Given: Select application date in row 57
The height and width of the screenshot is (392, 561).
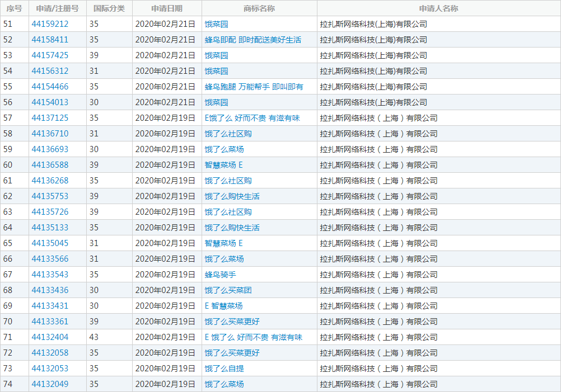Looking at the screenshot, I should pos(165,118).
